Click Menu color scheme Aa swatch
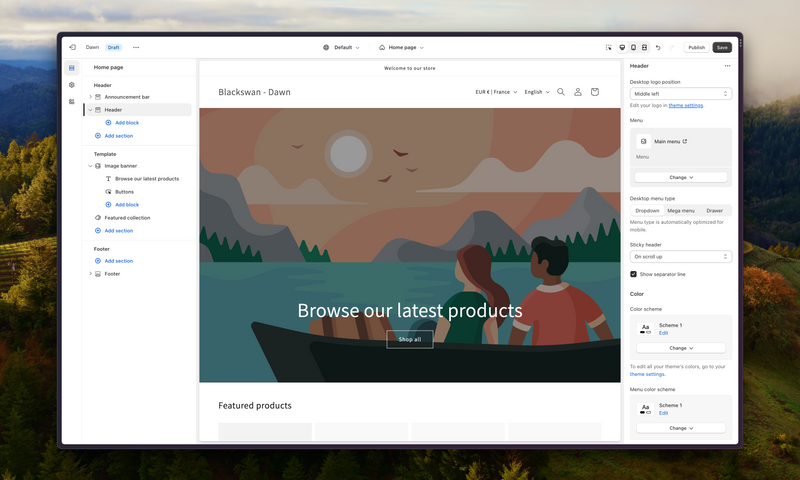The width and height of the screenshot is (800, 480). point(645,409)
